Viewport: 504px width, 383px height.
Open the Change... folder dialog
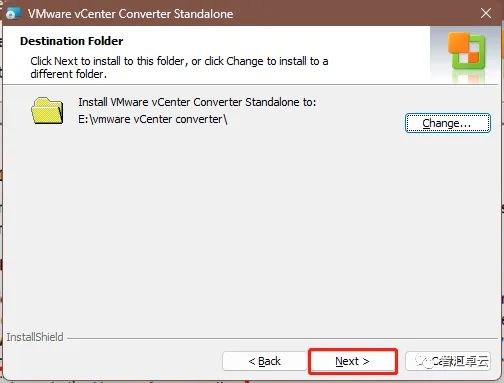(x=448, y=123)
